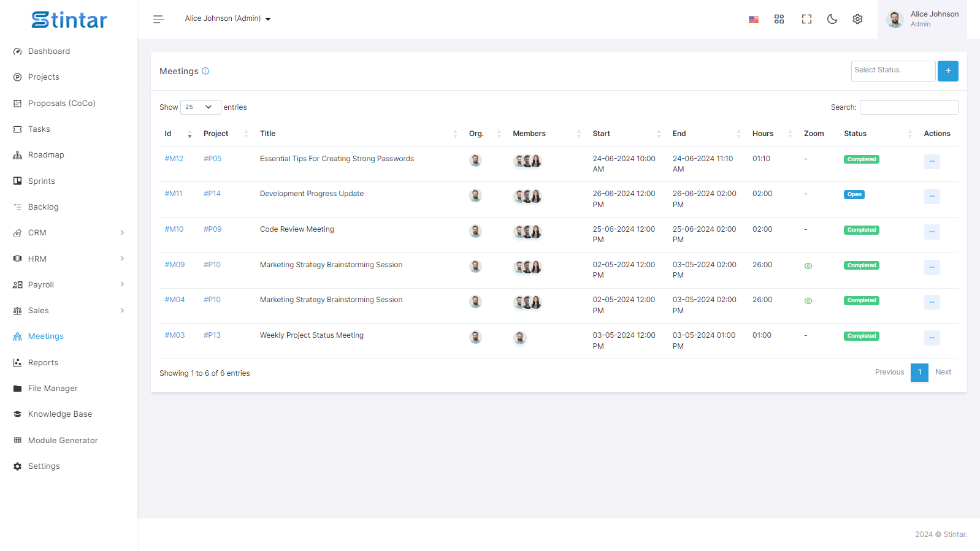Click Next pagination button

coord(943,372)
